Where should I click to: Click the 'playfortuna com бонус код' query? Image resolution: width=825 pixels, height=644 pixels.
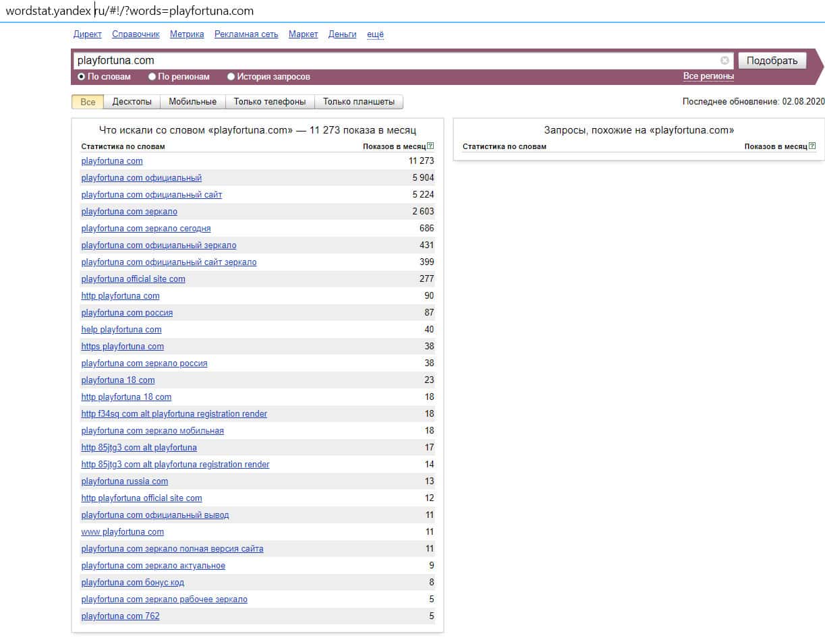pos(132,583)
